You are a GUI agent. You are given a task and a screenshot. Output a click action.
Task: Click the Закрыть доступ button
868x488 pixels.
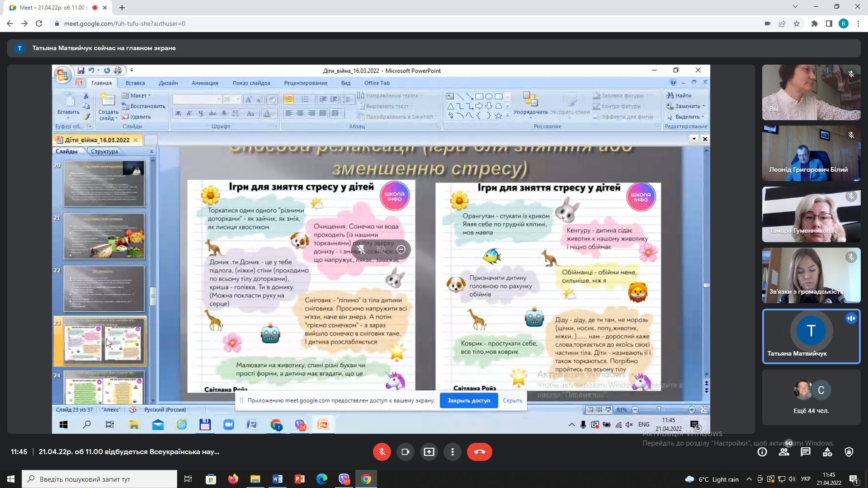[x=468, y=400]
